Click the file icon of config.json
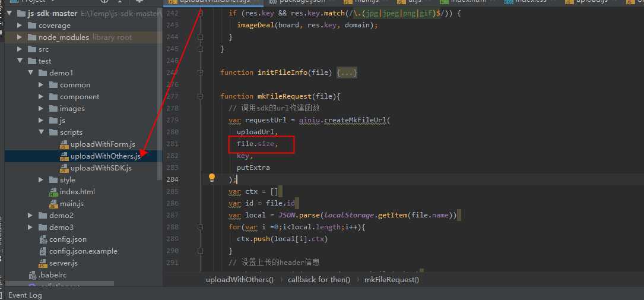 pos(43,239)
